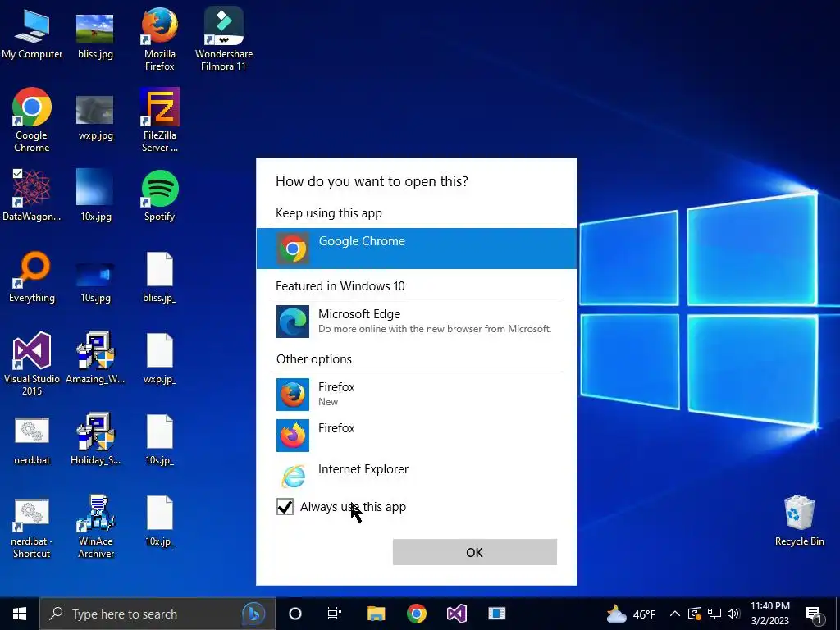The width and height of the screenshot is (840, 630).
Task: Choose Internet Explorer from Other options
Action: click(x=416, y=476)
